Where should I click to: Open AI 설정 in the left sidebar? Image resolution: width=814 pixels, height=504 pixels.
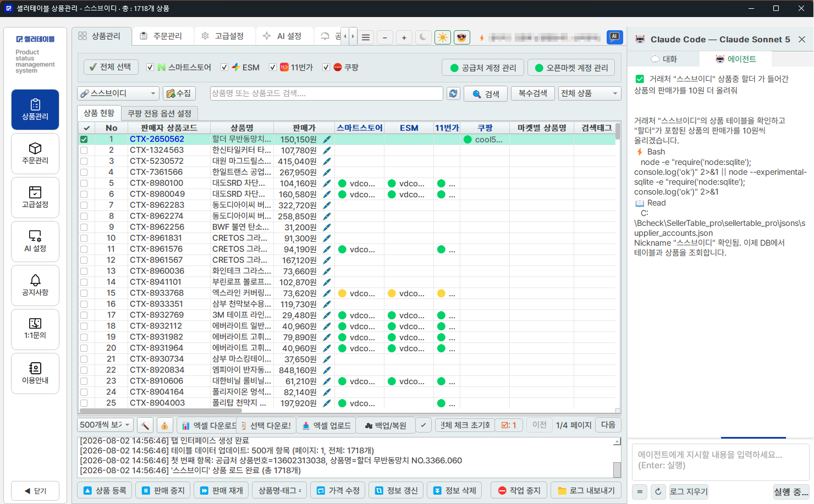coord(35,241)
